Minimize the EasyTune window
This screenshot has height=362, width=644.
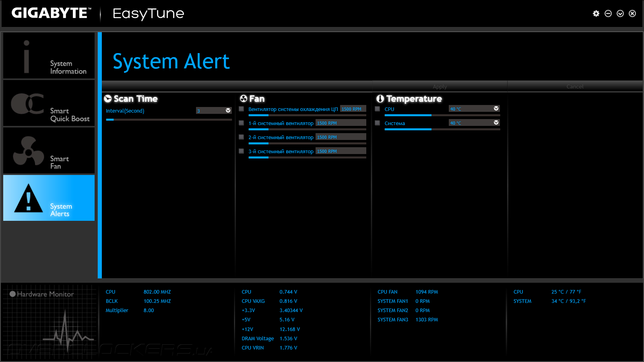tap(608, 14)
